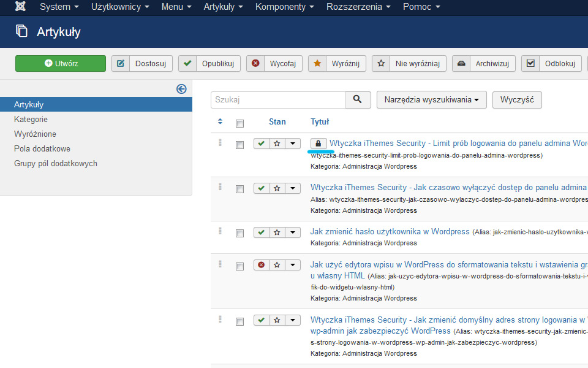Open Jak czasowo wyłączyć dostęp article link
Image resolution: width=588 pixels, height=368 pixels.
449,188
